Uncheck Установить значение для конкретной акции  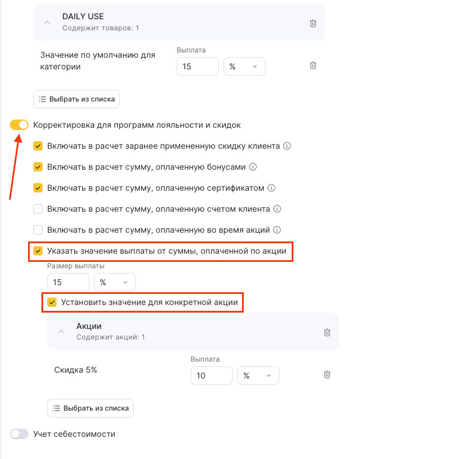click(x=52, y=303)
